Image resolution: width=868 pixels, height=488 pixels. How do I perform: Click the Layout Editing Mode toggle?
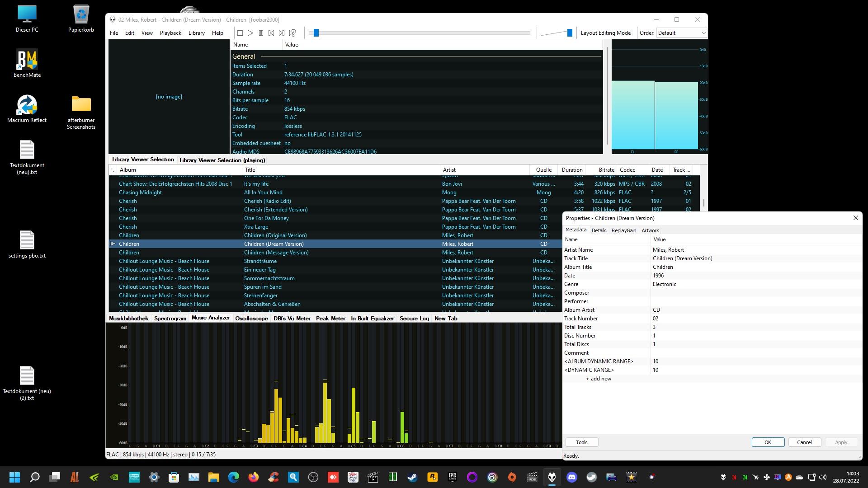point(605,33)
